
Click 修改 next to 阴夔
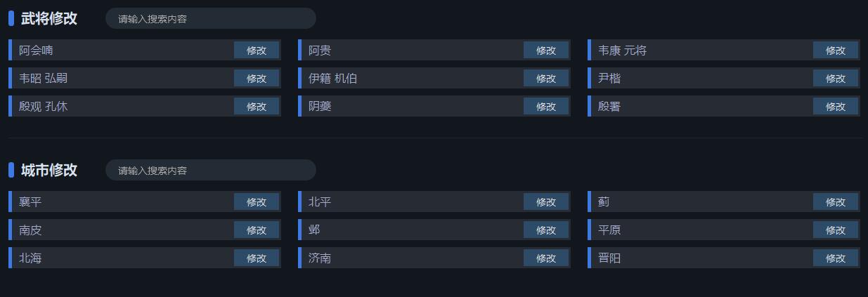tap(545, 106)
